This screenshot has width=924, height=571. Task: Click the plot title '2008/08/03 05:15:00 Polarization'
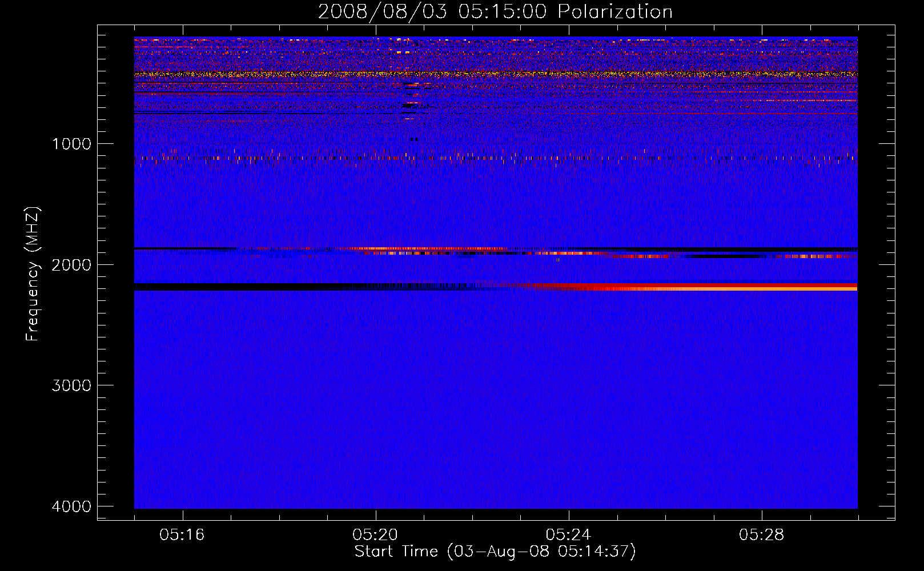pyautogui.click(x=495, y=11)
